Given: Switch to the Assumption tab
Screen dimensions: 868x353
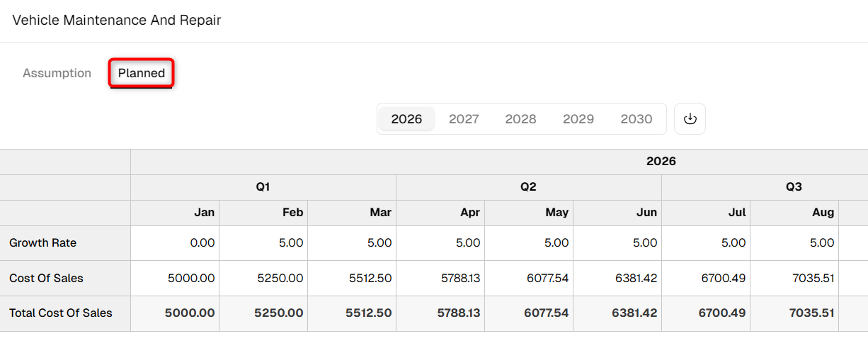Looking at the screenshot, I should pyautogui.click(x=57, y=73).
